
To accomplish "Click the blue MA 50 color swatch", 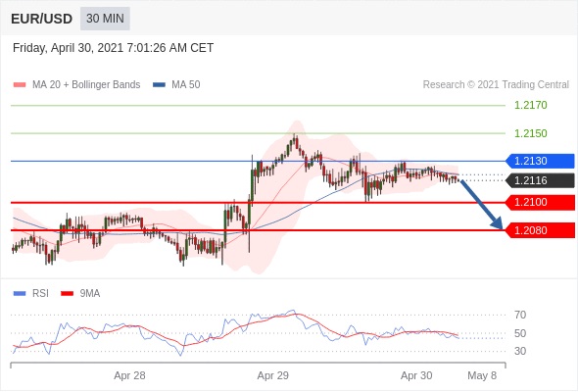I will click(x=160, y=85).
